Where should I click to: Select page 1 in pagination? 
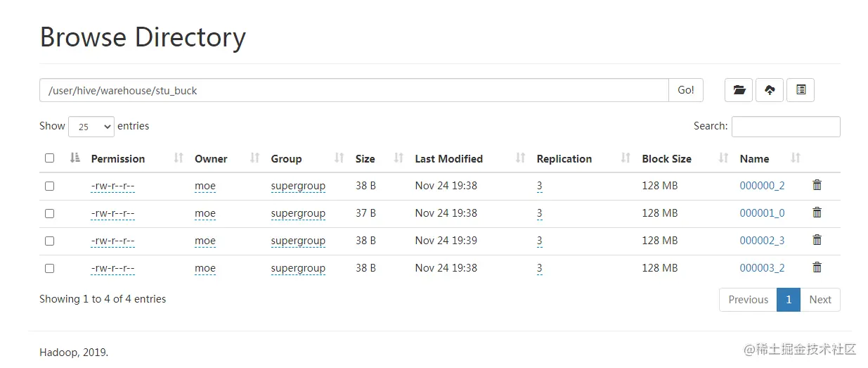coord(789,300)
